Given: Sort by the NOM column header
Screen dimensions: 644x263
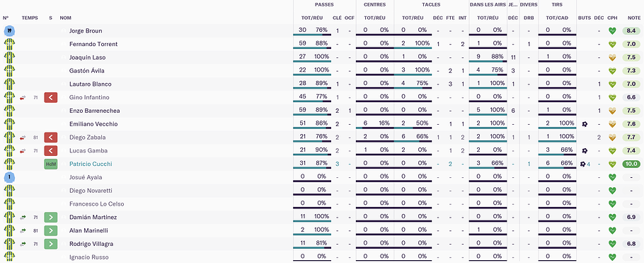Looking at the screenshot, I should pos(65,18).
